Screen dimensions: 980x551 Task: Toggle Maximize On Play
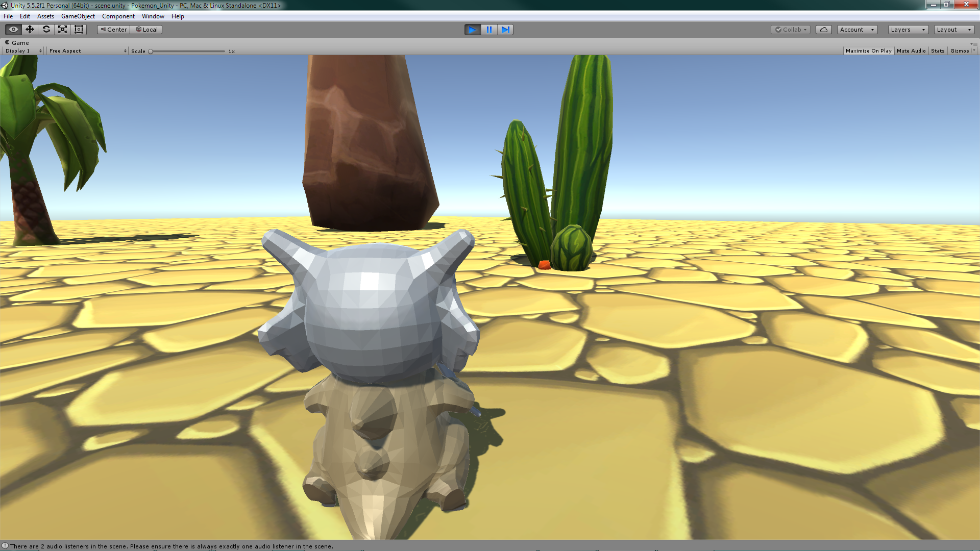[868, 51]
